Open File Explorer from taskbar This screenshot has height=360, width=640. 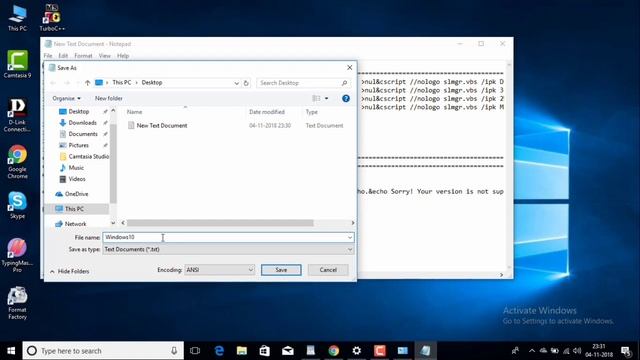tap(242, 351)
